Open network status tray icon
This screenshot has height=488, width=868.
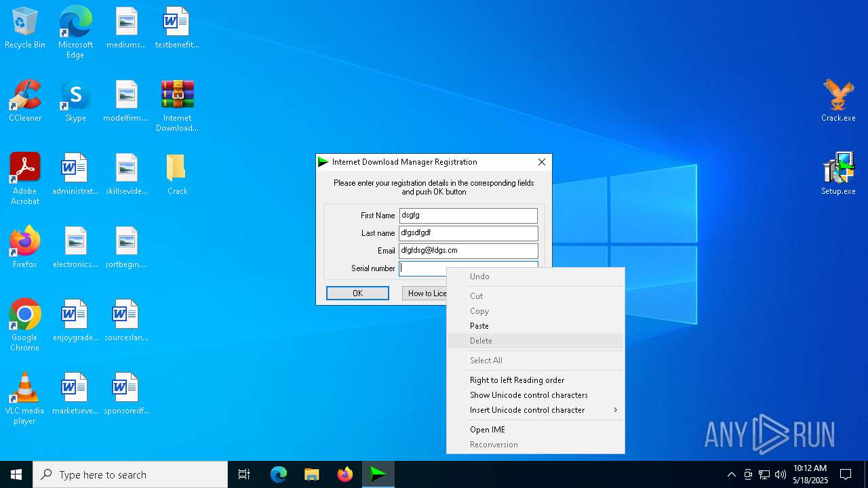(764, 474)
